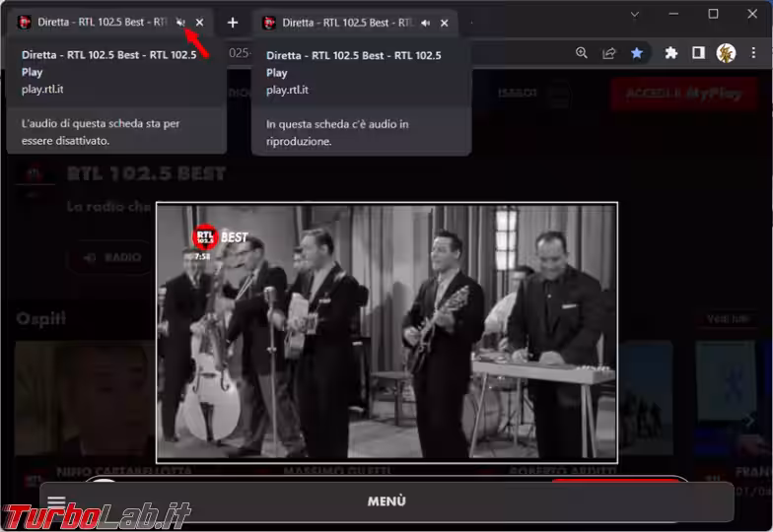Open the tab search chevron in title bar
The width and height of the screenshot is (773, 532).
point(635,15)
